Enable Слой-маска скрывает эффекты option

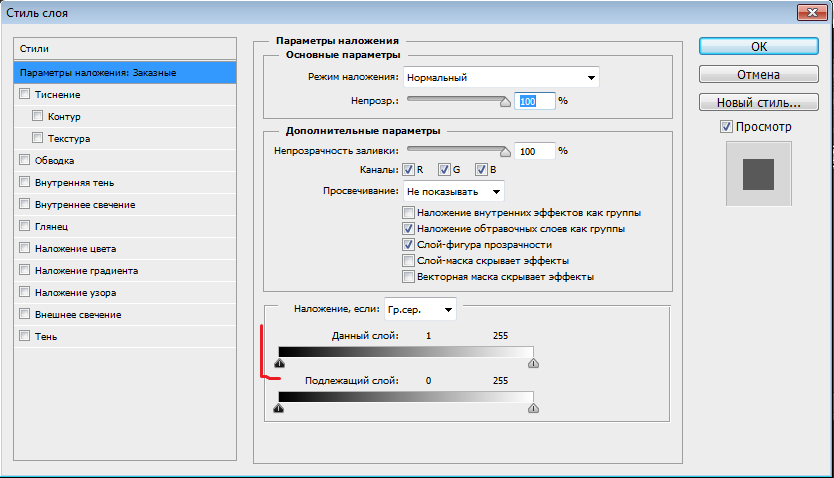click(x=408, y=260)
